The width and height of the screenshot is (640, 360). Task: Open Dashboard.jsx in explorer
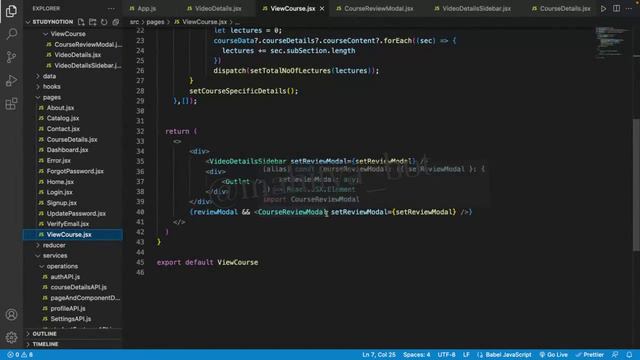coord(67,150)
